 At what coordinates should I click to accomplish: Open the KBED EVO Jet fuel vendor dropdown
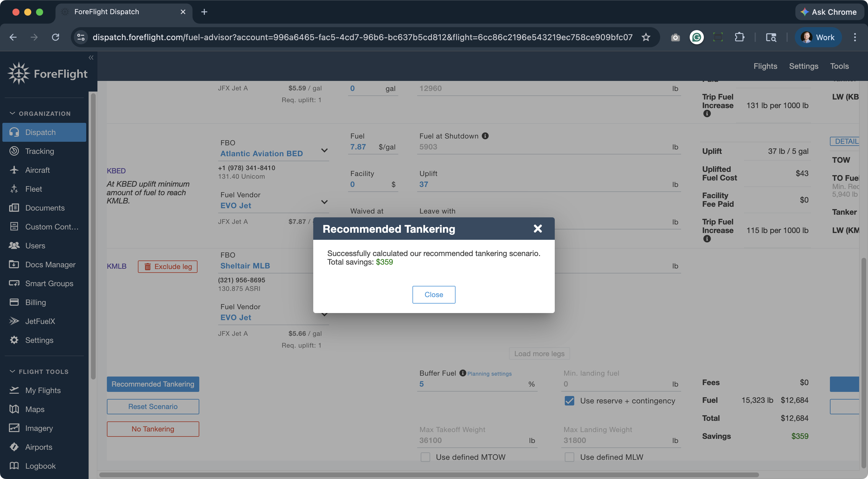click(x=324, y=202)
